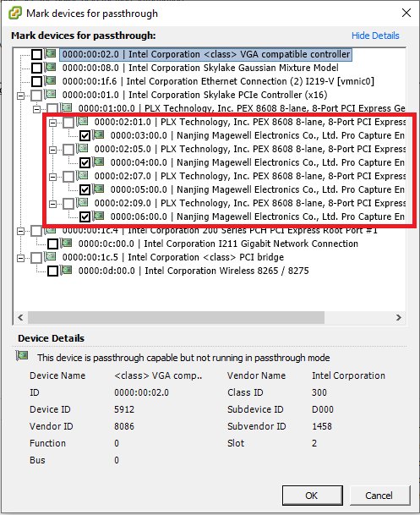
Task: Collapse the 0000:02:05.0 PLX PEX 8608 node
Action: [x=52, y=150]
